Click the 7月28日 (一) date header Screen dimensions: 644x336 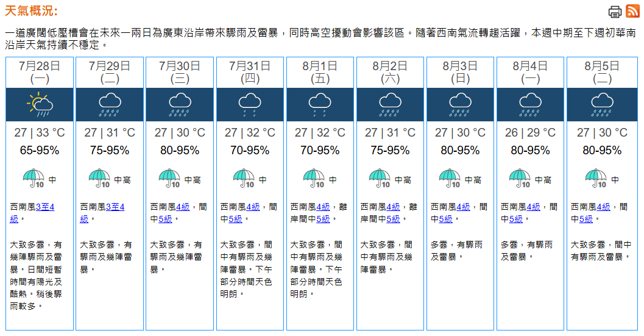click(x=40, y=72)
